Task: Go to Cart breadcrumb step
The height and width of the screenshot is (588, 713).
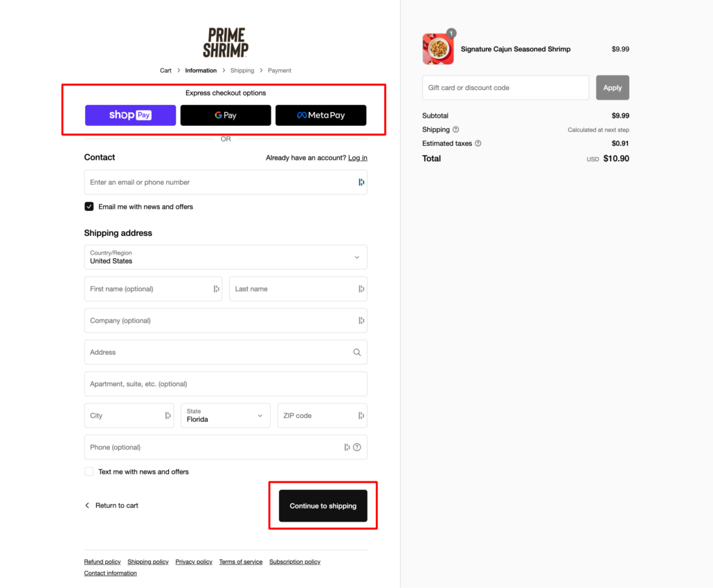Action: click(165, 71)
